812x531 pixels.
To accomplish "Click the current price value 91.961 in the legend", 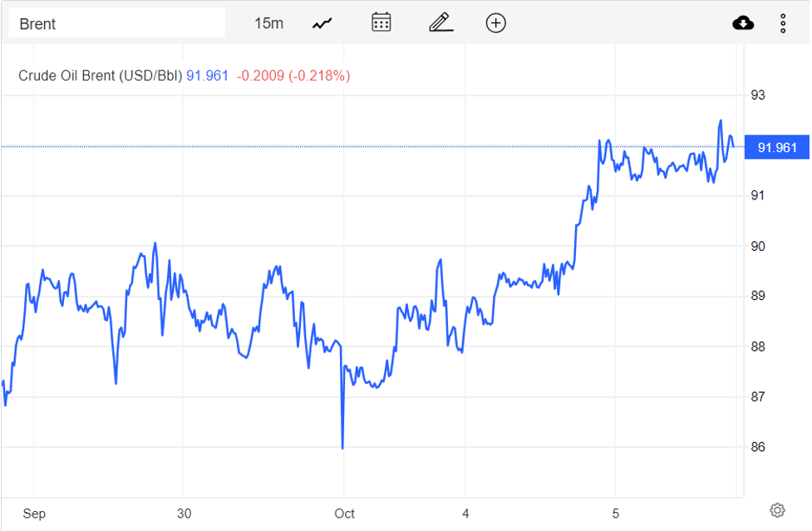I will pos(205,75).
